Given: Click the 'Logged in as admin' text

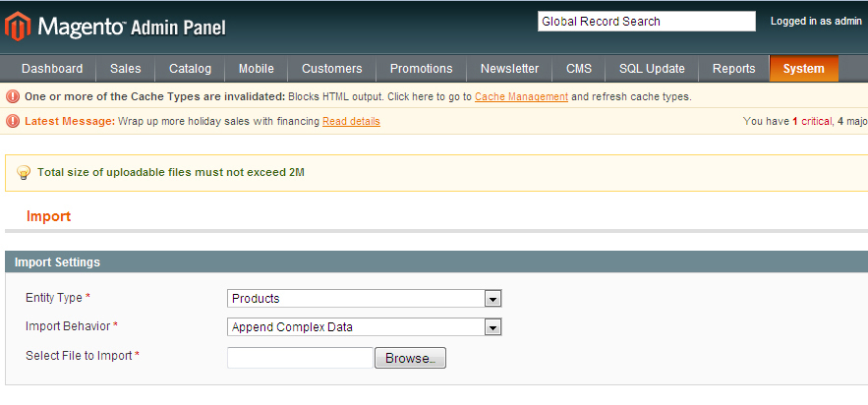Looking at the screenshot, I should coord(816,21).
